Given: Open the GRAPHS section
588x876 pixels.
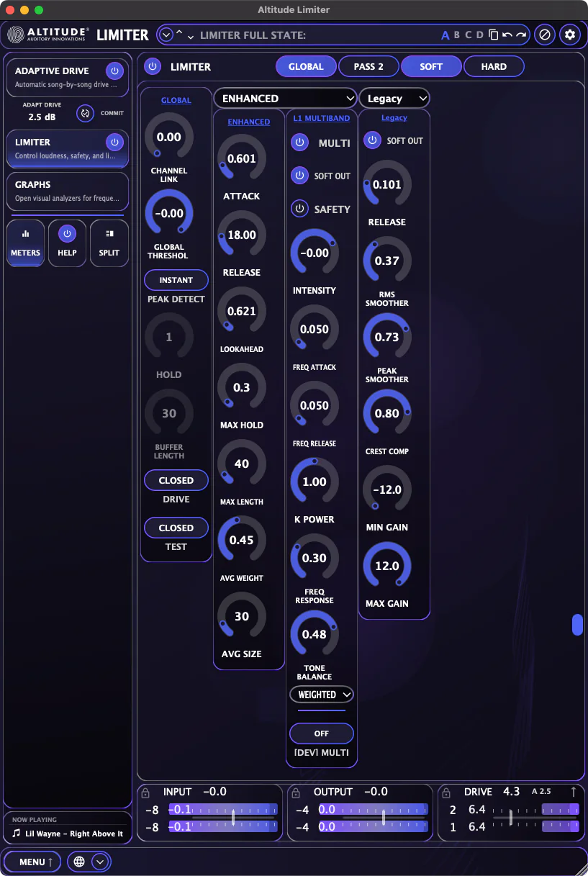Looking at the screenshot, I should pyautogui.click(x=68, y=191).
